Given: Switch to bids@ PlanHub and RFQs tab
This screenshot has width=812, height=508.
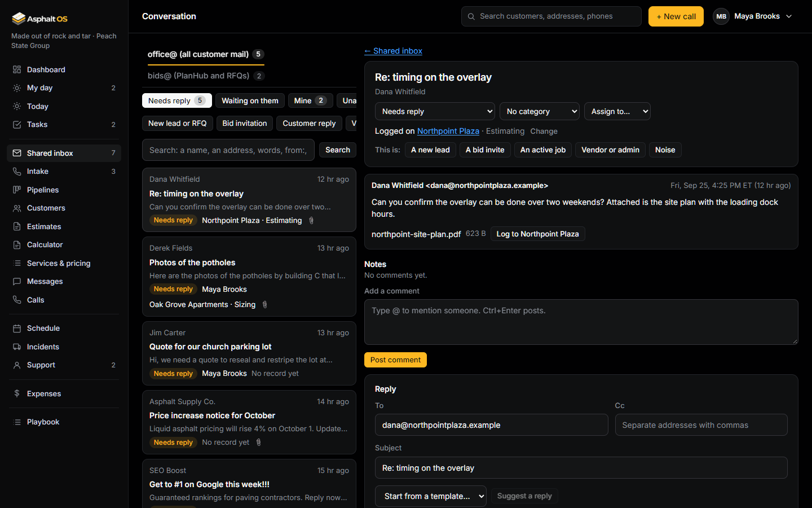Looking at the screenshot, I should 206,76.
